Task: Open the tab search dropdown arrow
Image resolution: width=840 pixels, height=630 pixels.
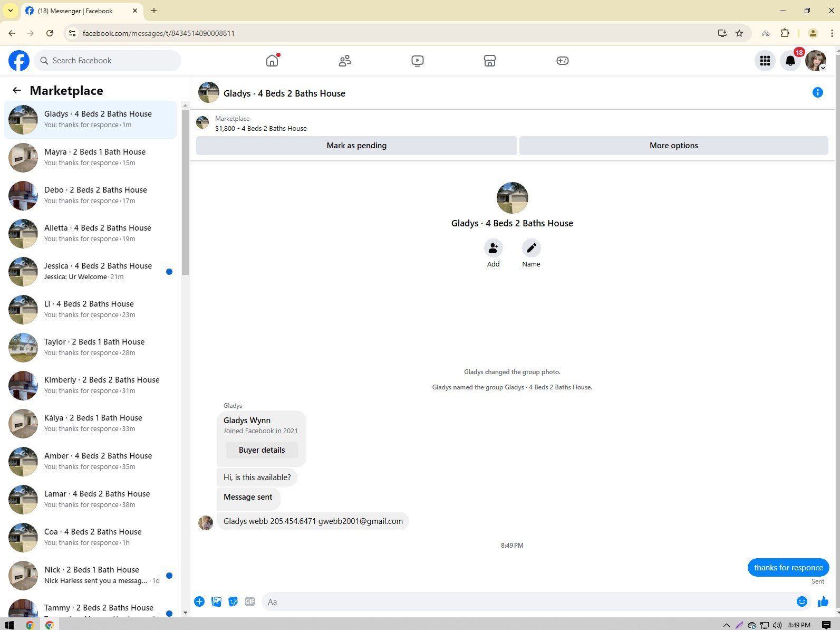Action: click(11, 11)
